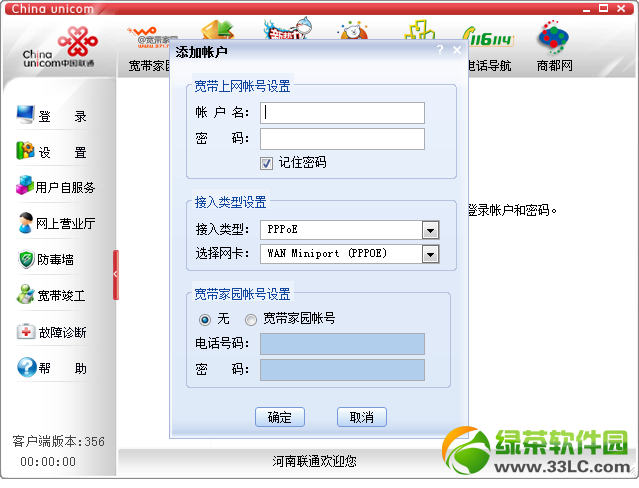Image resolution: width=639 pixels, height=488 pixels.
Task: Click the 宽带家园 section 密码 field
Action: coord(342,370)
